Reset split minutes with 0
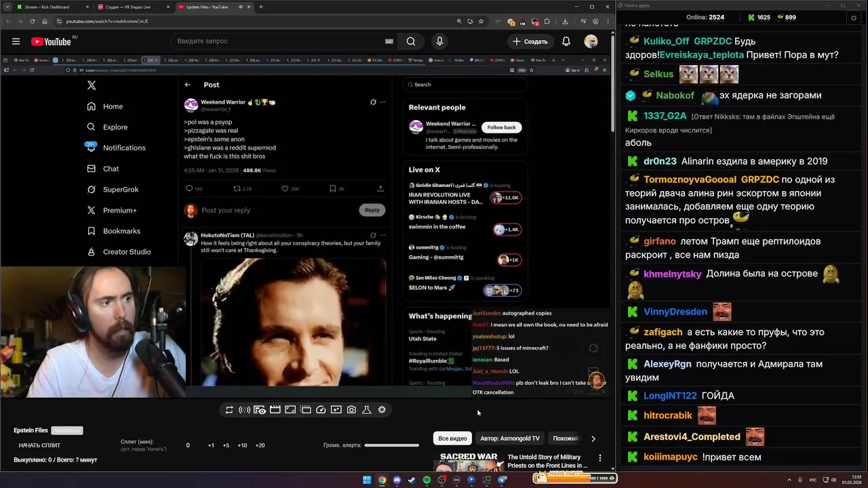Screen dimensions: 868x488 [x=188, y=445]
